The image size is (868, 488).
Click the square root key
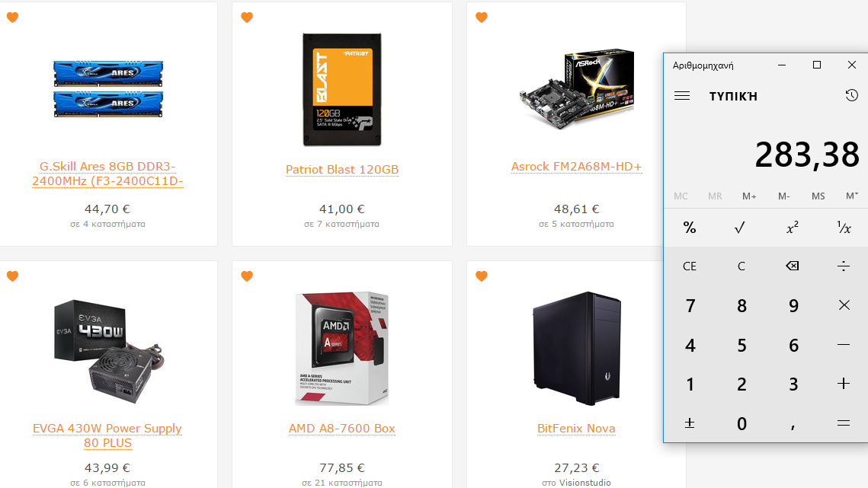click(x=740, y=228)
